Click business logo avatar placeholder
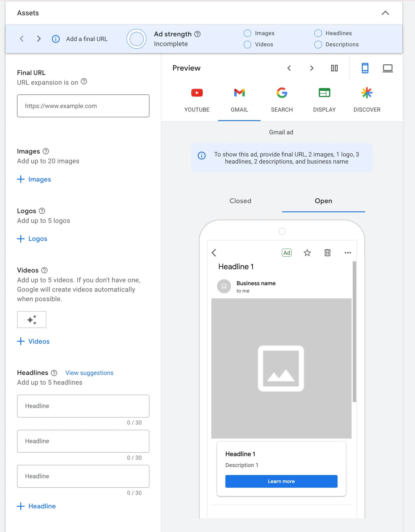 coord(224,286)
